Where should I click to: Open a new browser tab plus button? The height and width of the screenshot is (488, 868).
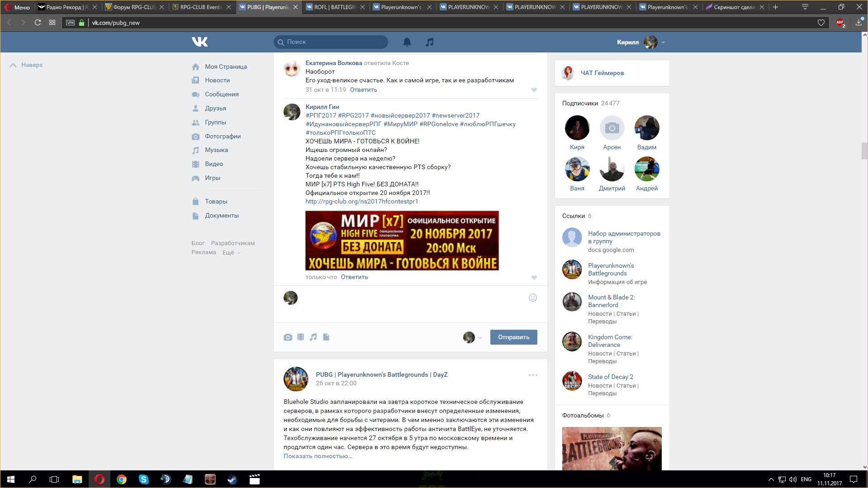(775, 7)
